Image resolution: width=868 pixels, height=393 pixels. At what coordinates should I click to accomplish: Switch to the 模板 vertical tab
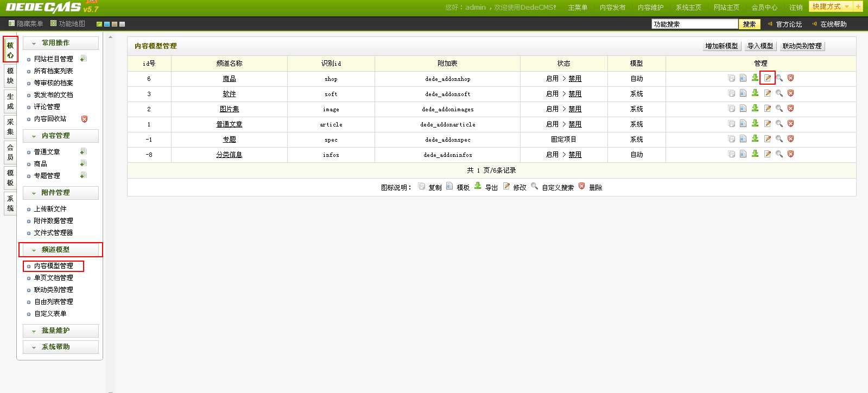10,178
